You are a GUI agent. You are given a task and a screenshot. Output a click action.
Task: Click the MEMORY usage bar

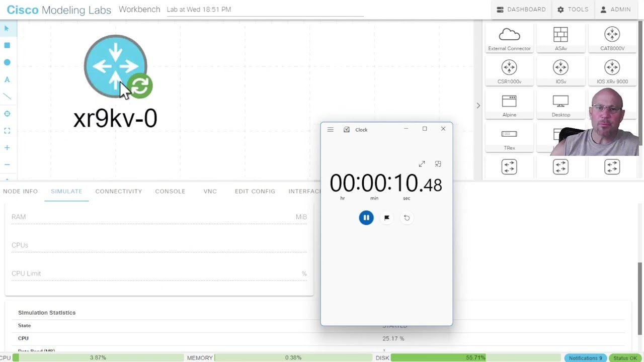tap(293, 358)
